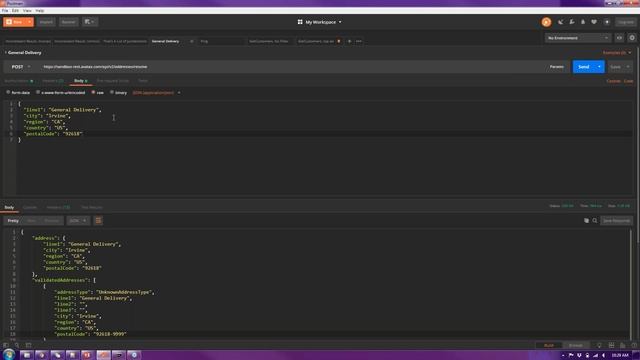Click the Save button
The width and height of the screenshot is (640, 360).
tap(615, 67)
